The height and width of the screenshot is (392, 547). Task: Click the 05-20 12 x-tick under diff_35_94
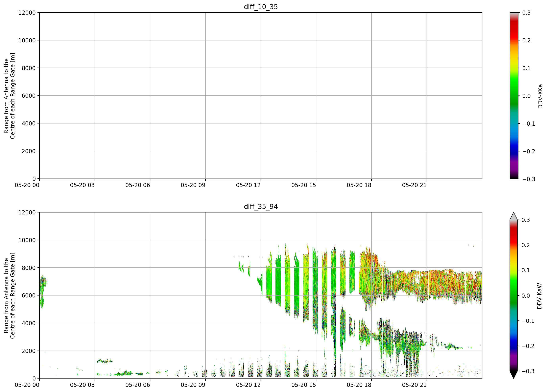click(x=249, y=385)
